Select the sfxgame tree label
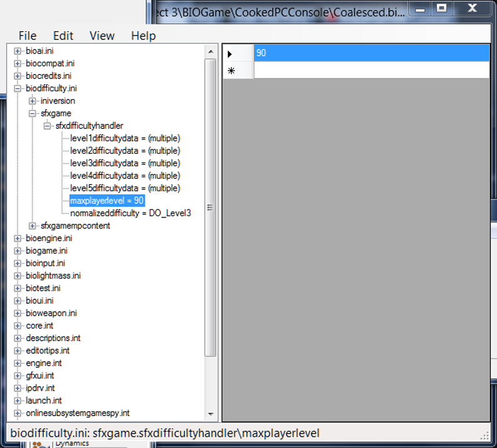497x448 pixels. coord(56,114)
